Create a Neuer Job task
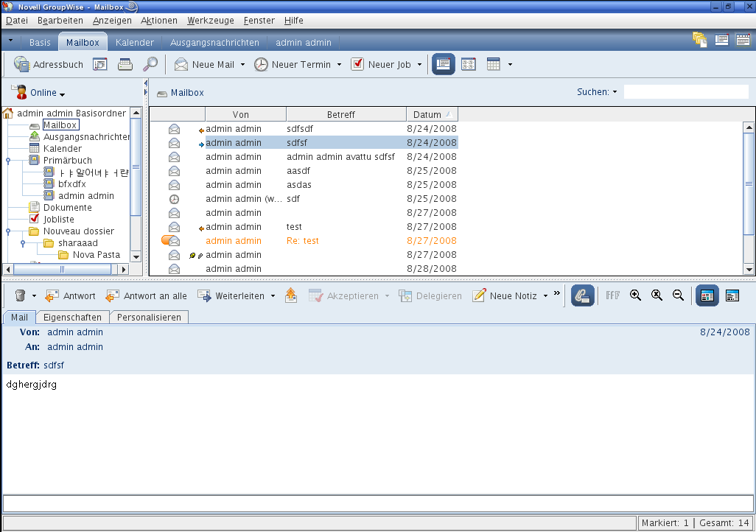This screenshot has height=532, width=756. [381, 64]
